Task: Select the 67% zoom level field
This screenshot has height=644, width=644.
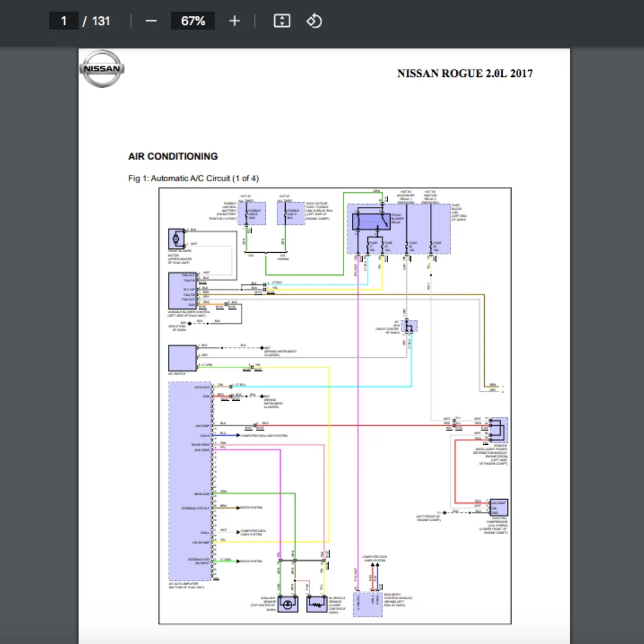Action: tap(193, 21)
